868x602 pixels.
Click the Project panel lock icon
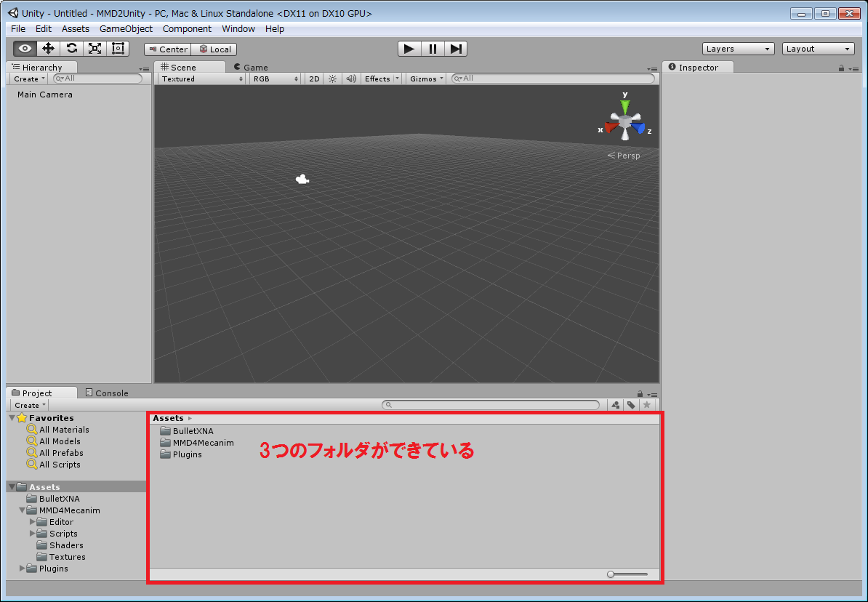click(x=640, y=394)
